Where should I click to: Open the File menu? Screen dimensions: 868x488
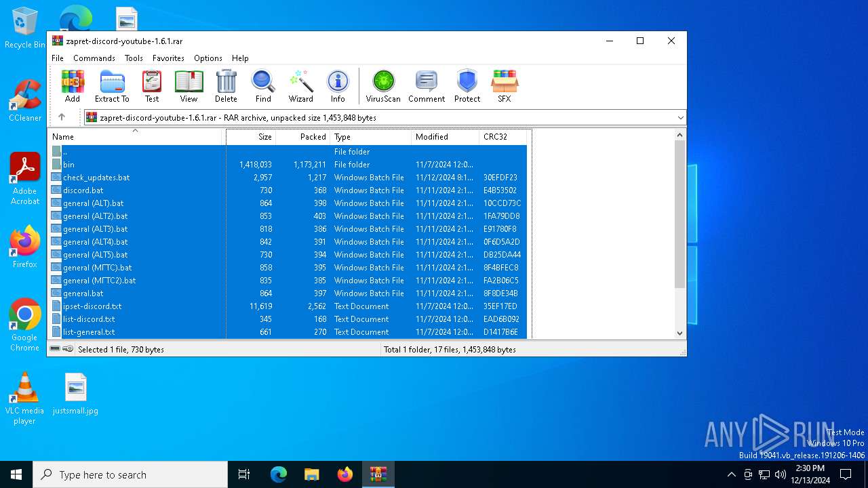(x=58, y=58)
